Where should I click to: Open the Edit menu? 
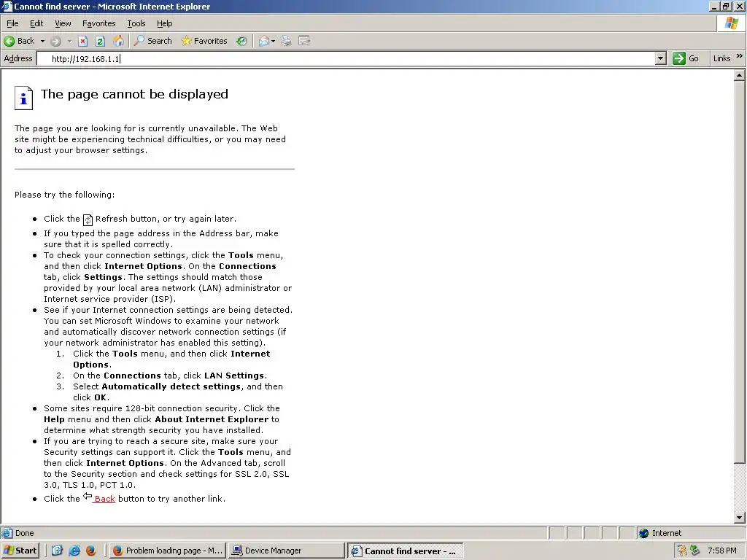[36, 23]
